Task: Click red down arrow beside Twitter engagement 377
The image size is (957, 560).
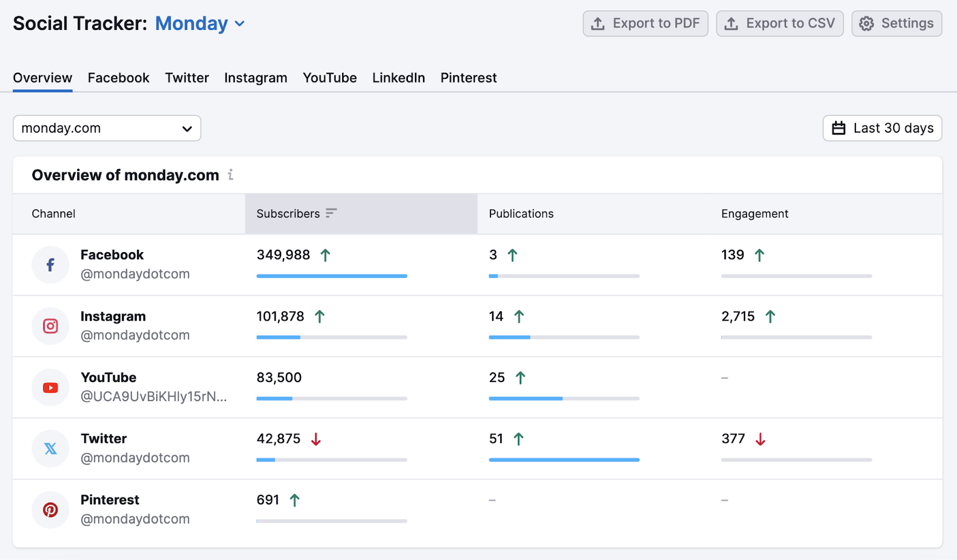Action: 760,439
